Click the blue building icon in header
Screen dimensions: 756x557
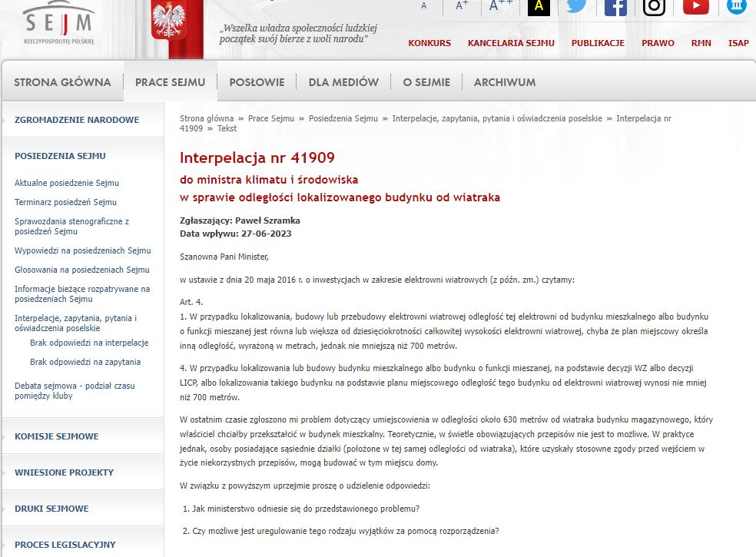click(x=736, y=6)
